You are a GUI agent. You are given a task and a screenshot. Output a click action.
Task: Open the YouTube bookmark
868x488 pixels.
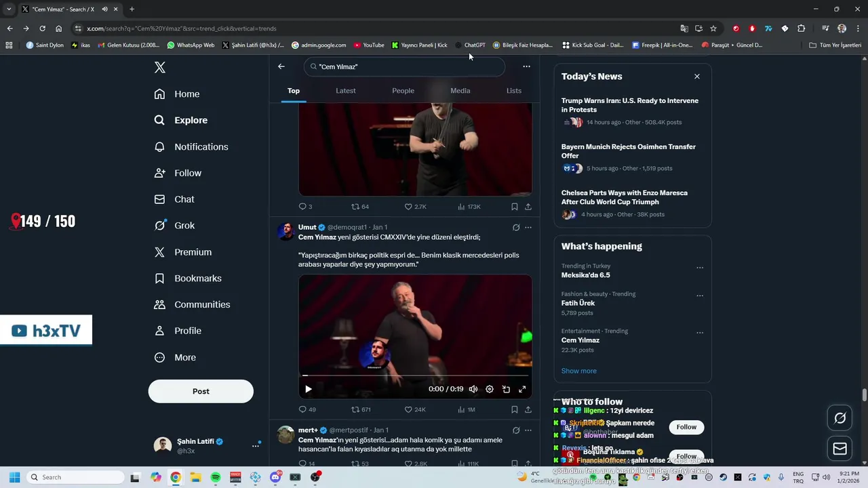pos(369,45)
